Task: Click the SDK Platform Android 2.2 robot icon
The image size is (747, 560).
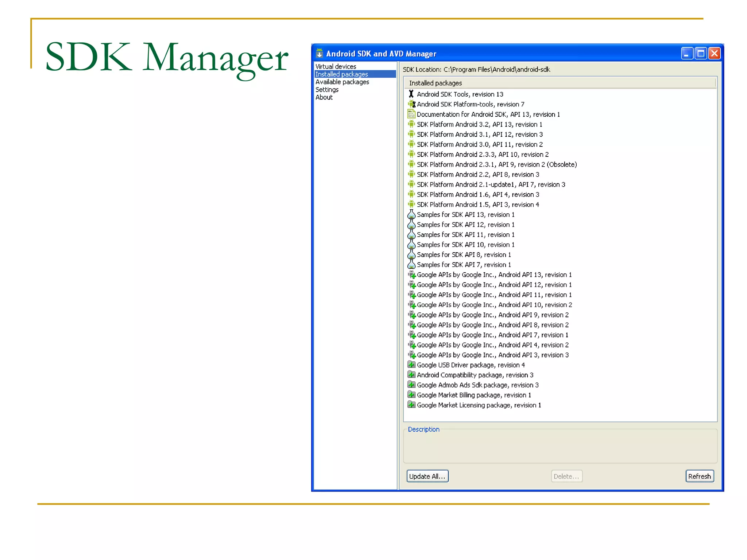Action: pos(411,174)
